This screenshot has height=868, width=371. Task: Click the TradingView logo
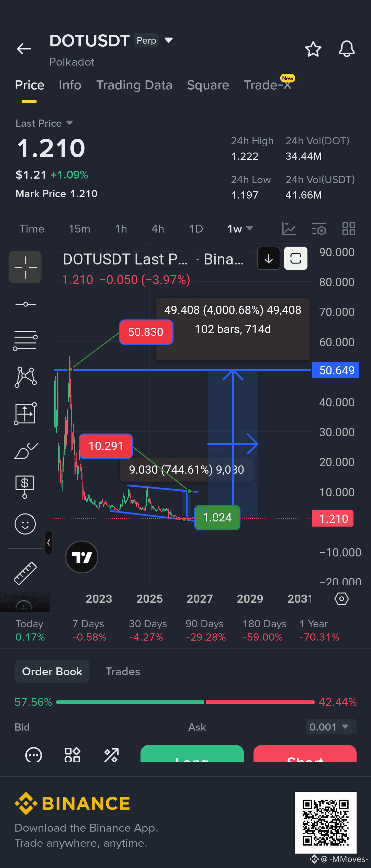82,557
